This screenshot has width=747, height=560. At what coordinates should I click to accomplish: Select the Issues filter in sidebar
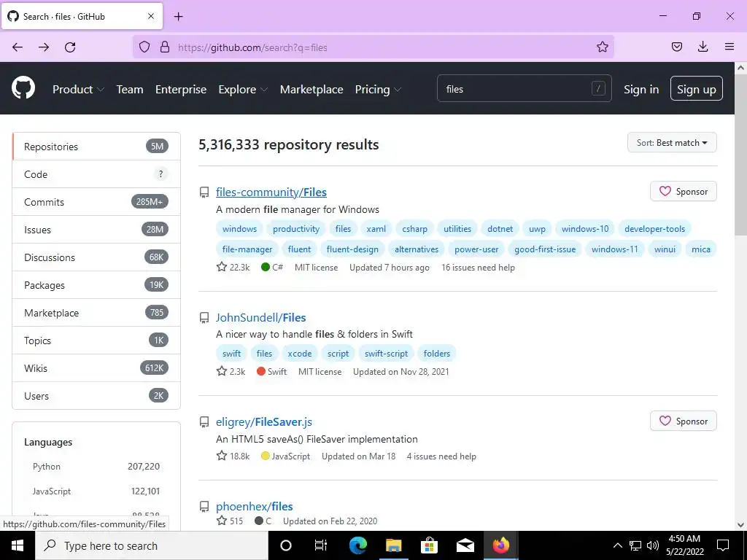point(96,230)
